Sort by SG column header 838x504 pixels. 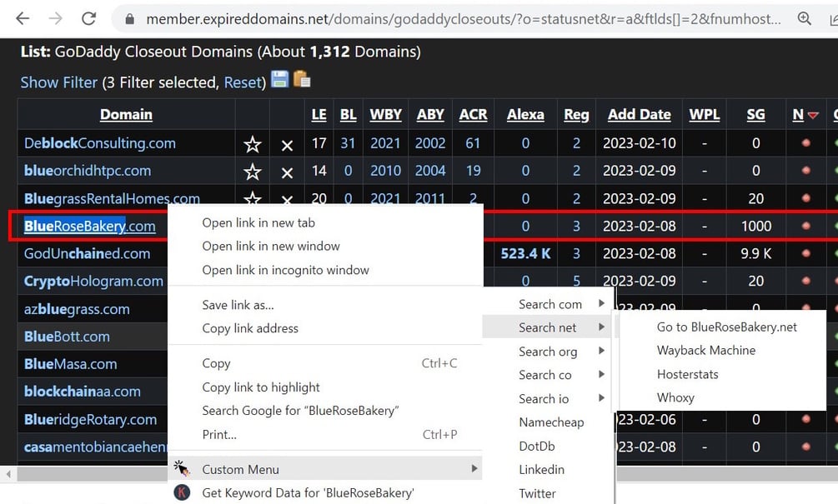[755, 114]
